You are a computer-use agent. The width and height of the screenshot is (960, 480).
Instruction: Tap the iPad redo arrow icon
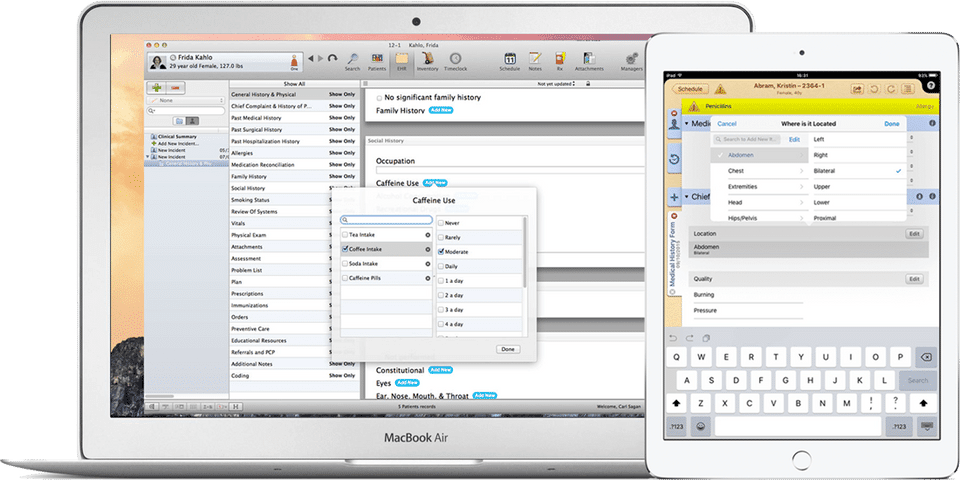(x=891, y=89)
